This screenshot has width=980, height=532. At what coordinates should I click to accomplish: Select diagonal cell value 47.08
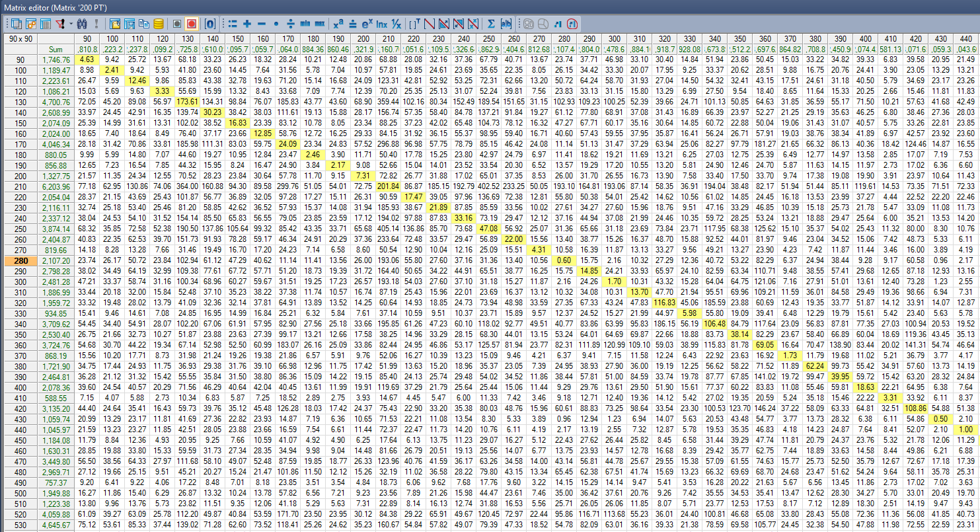(x=488, y=229)
